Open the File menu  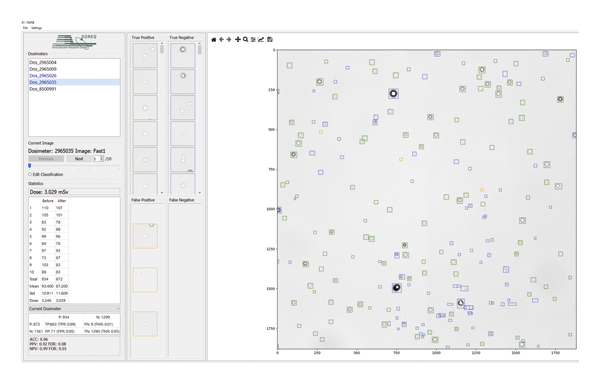click(25, 28)
